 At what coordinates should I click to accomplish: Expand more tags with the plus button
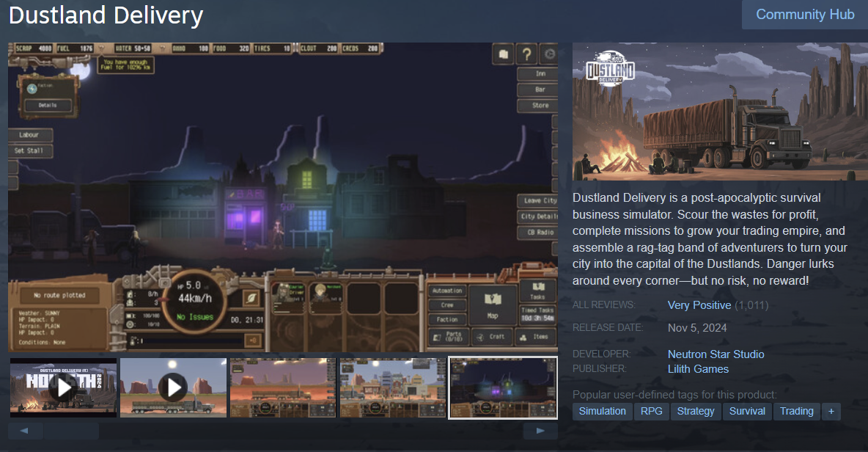coord(831,411)
